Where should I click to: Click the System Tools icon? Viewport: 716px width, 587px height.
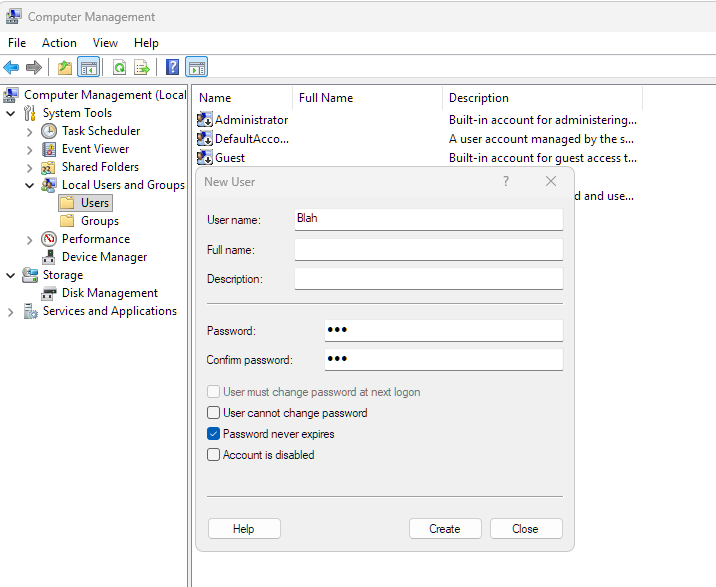30,113
